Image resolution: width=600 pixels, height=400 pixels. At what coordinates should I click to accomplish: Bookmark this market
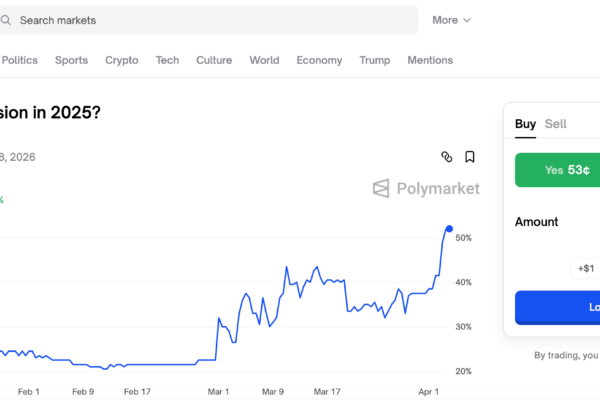point(470,157)
